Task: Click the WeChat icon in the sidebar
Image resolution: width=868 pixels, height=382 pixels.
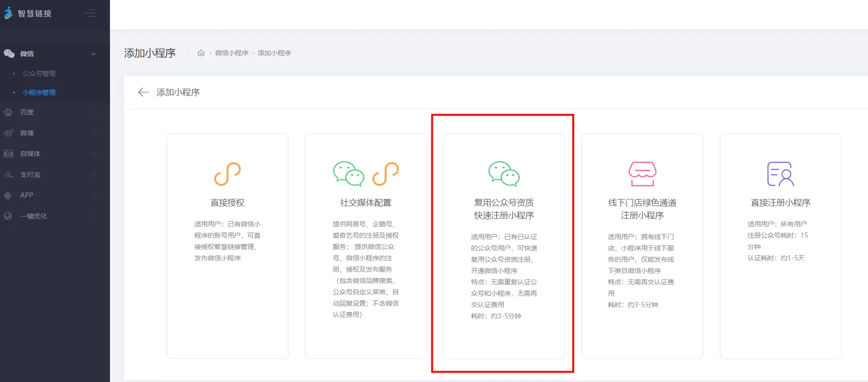Action: click(x=9, y=54)
